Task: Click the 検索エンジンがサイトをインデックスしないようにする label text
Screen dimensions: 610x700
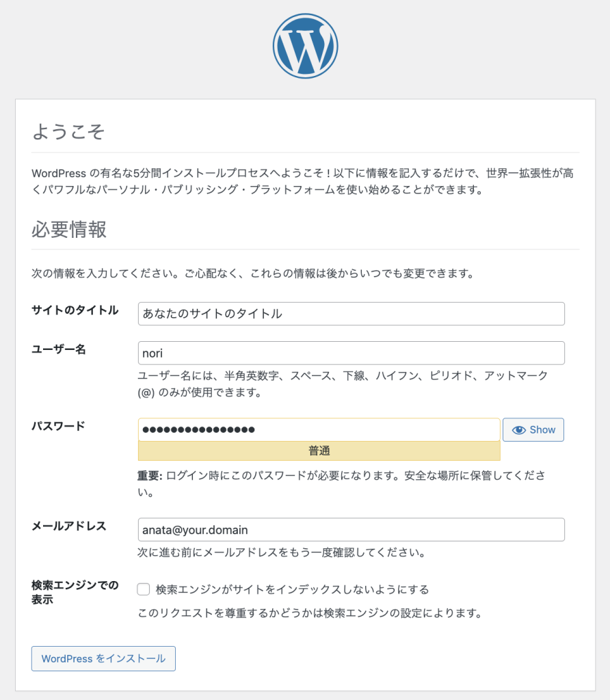Action: click(x=292, y=589)
